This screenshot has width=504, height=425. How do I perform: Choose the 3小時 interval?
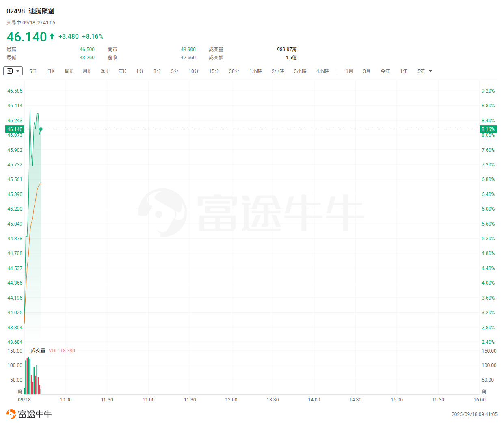tap(300, 71)
